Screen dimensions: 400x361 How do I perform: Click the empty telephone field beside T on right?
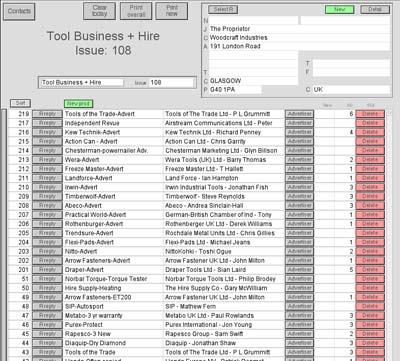click(351, 64)
